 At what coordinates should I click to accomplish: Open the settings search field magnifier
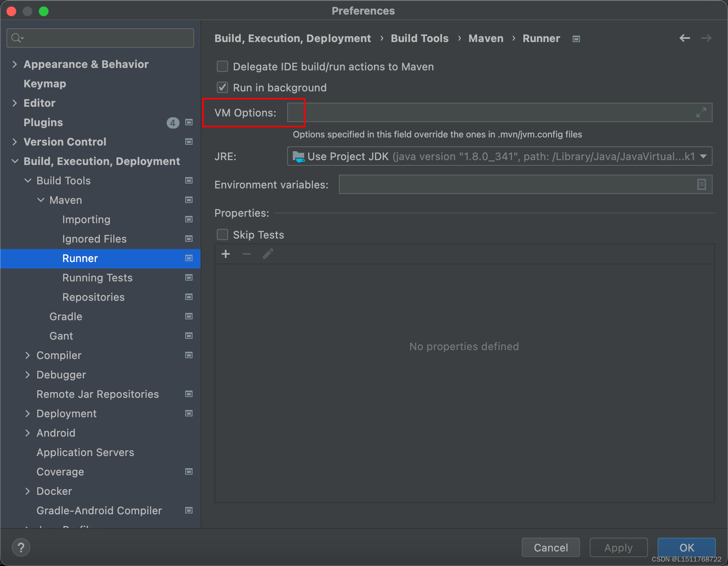pyautogui.click(x=17, y=38)
